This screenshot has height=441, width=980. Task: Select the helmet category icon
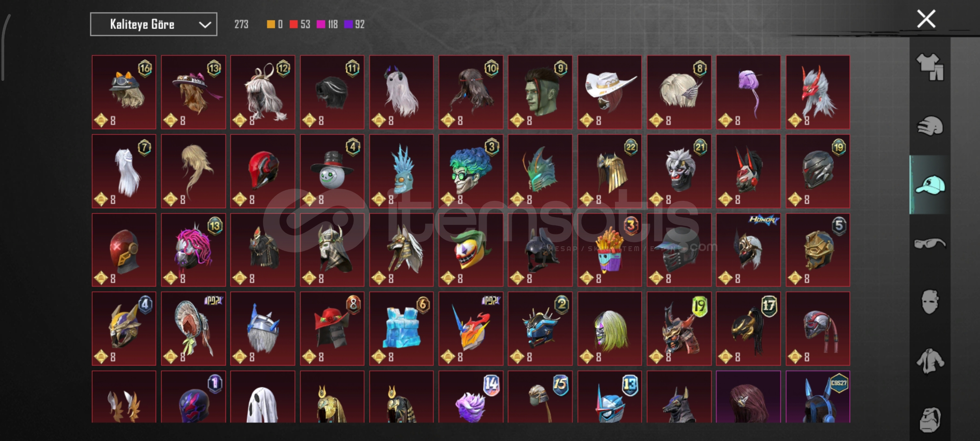click(x=930, y=126)
